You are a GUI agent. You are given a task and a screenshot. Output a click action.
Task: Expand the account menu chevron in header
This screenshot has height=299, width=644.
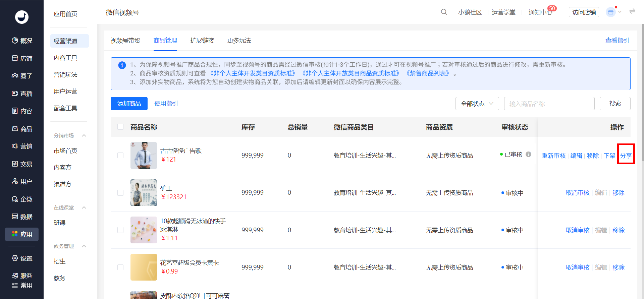point(620,12)
